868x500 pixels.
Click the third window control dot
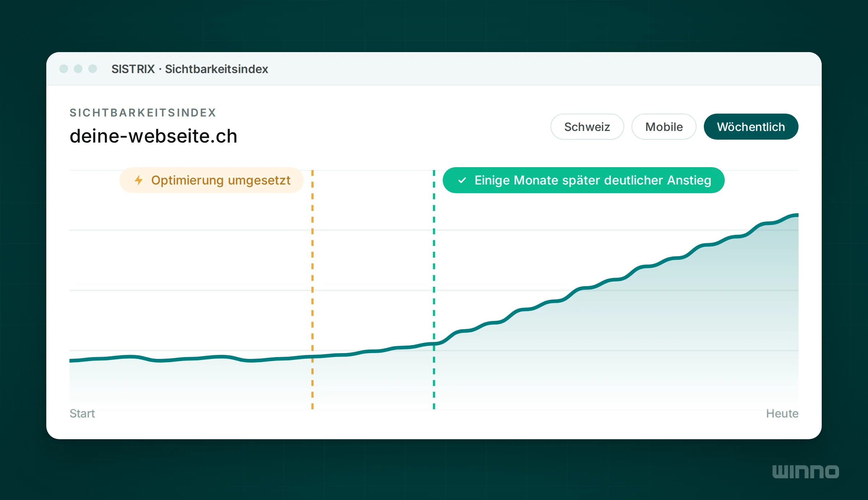tap(93, 69)
